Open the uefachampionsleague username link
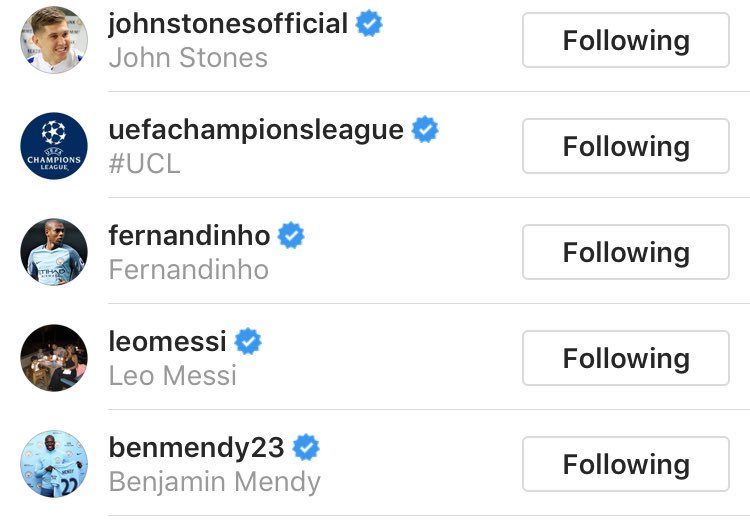 point(256,130)
